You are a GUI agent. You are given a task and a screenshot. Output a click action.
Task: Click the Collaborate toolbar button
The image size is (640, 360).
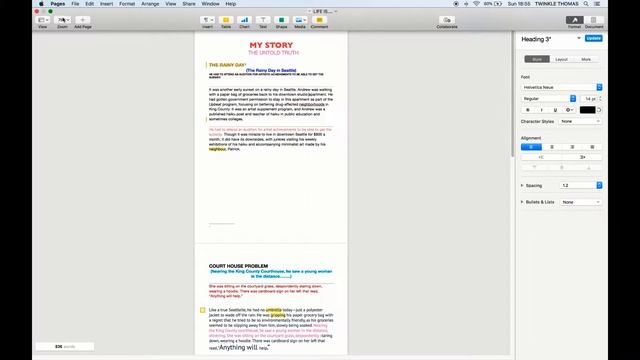[x=447, y=20]
